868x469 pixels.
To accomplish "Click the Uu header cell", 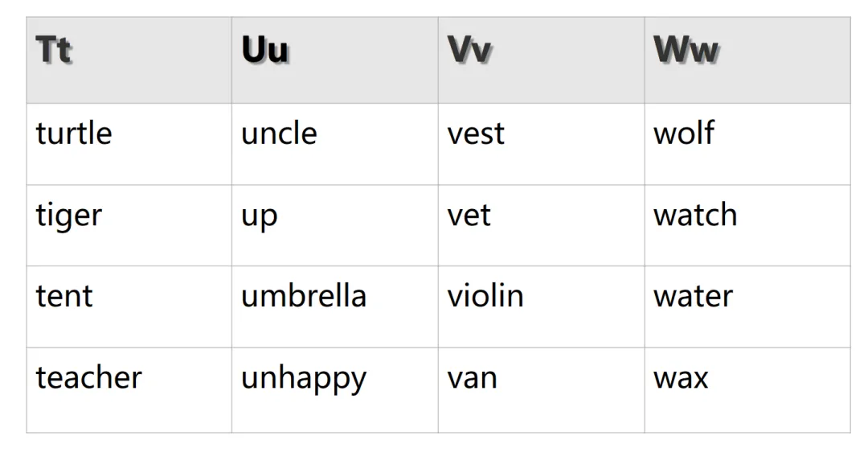I will pyautogui.click(x=335, y=60).
